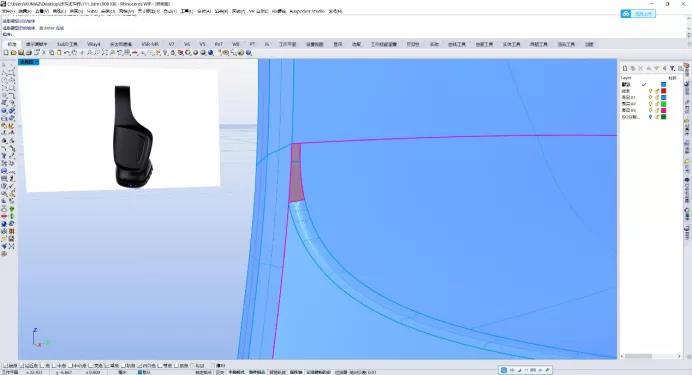The width and height of the screenshot is (692, 375).
Task: Open the 编辑(E) Edit menu
Action: (25, 11)
